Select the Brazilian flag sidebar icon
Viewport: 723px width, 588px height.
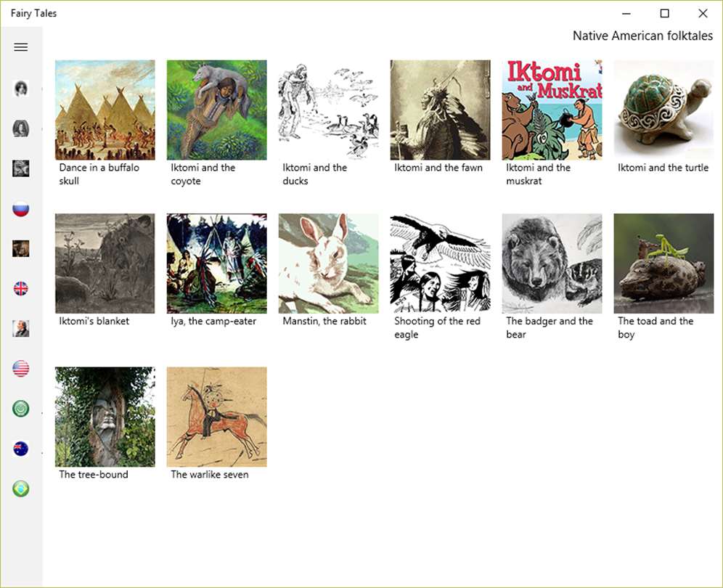(21, 489)
